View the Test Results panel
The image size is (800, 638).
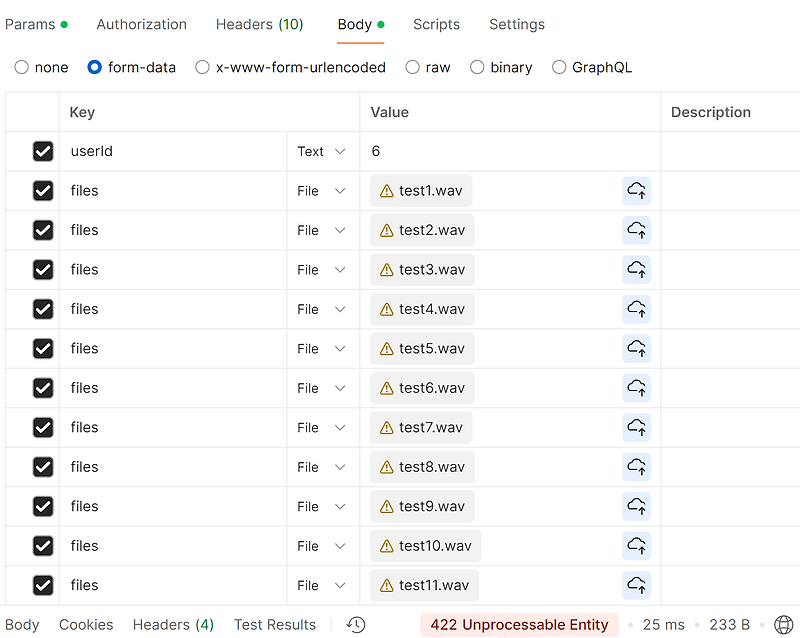[x=274, y=624]
